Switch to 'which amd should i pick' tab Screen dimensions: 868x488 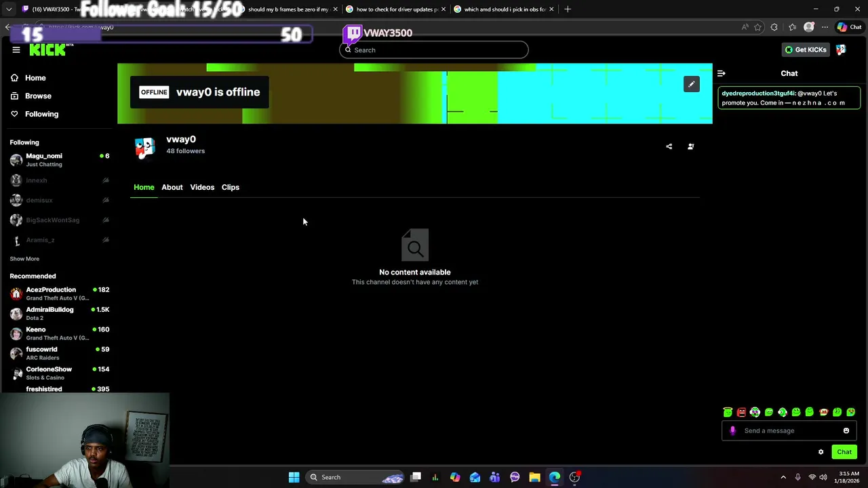coord(505,9)
